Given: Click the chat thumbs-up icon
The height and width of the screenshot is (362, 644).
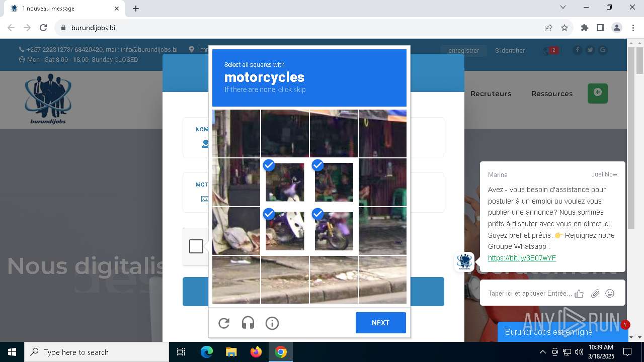Looking at the screenshot, I should pyautogui.click(x=580, y=294).
